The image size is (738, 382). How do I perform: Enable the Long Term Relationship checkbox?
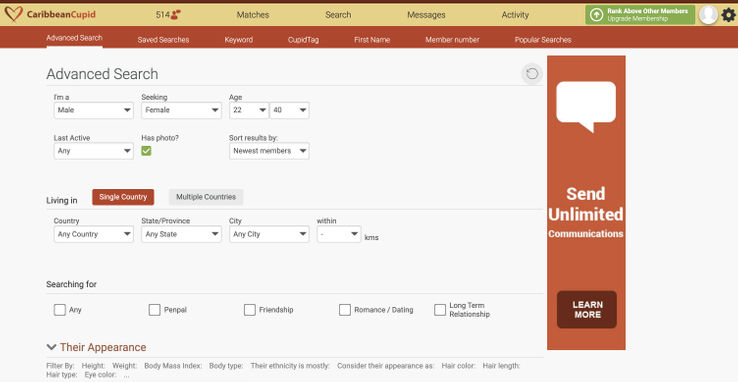point(440,310)
